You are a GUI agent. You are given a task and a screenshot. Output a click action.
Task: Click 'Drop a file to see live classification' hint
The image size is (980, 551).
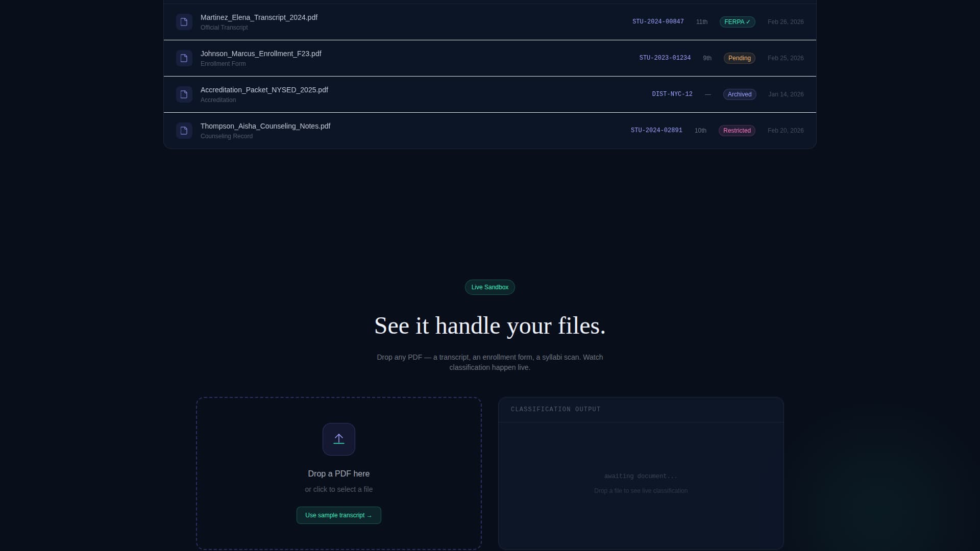pos(641,491)
